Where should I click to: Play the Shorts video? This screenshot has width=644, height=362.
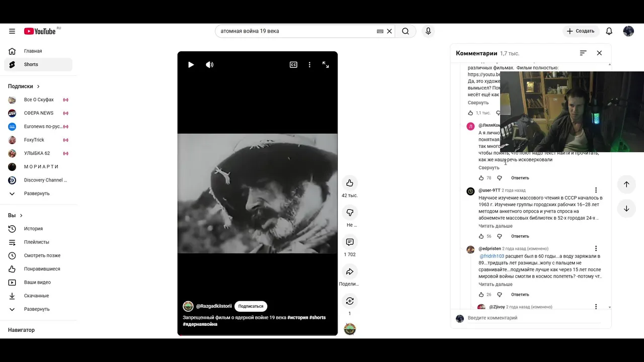point(191,65)
